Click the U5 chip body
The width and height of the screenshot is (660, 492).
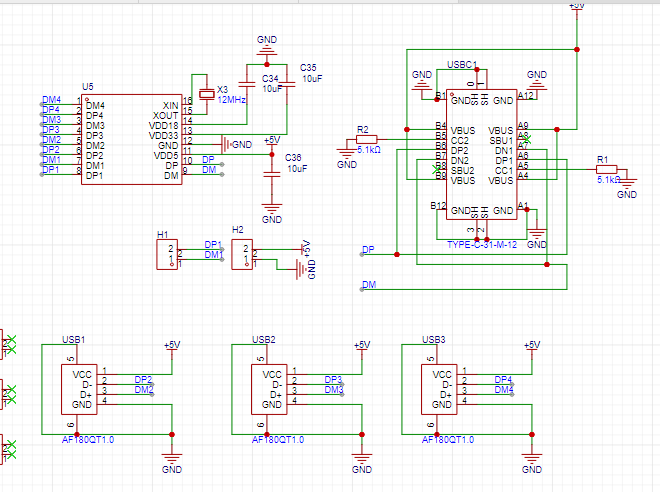(x=131, y=140)
